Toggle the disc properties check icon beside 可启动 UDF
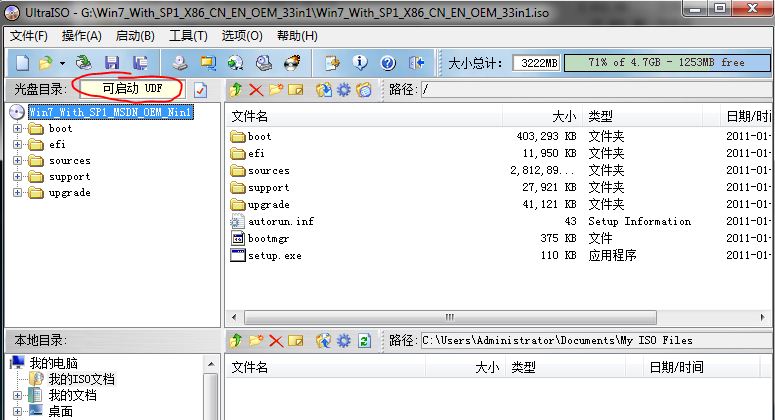 coord(199,89)
